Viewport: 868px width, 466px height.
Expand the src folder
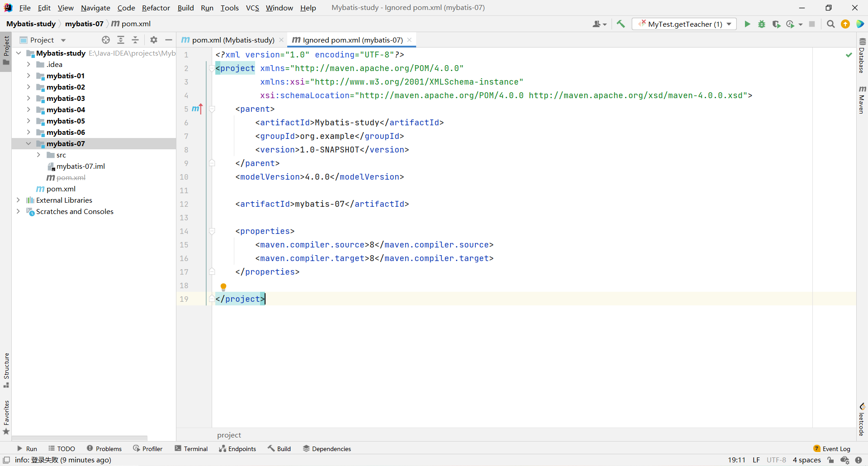pyautogui.click(x=38, y=155)
